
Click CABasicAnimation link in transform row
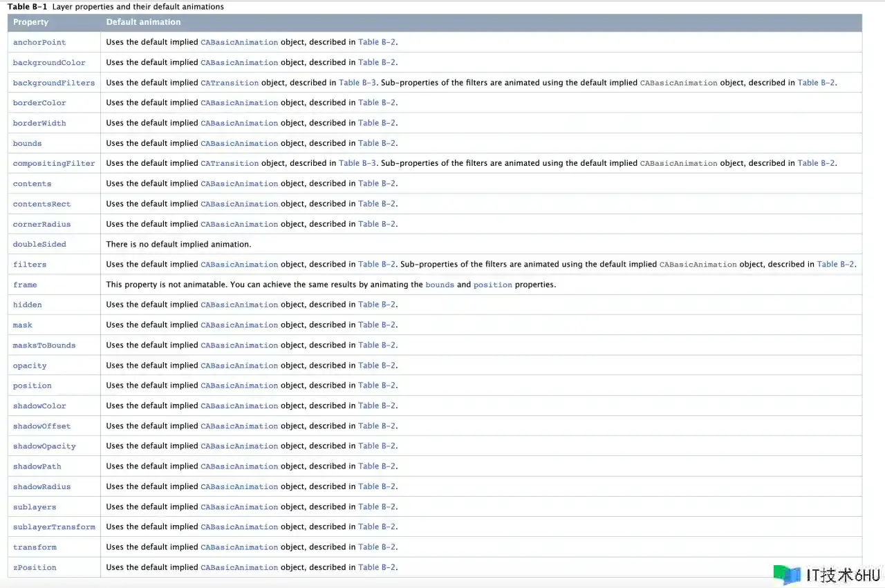pyautogui.click(x=239, y=547)
